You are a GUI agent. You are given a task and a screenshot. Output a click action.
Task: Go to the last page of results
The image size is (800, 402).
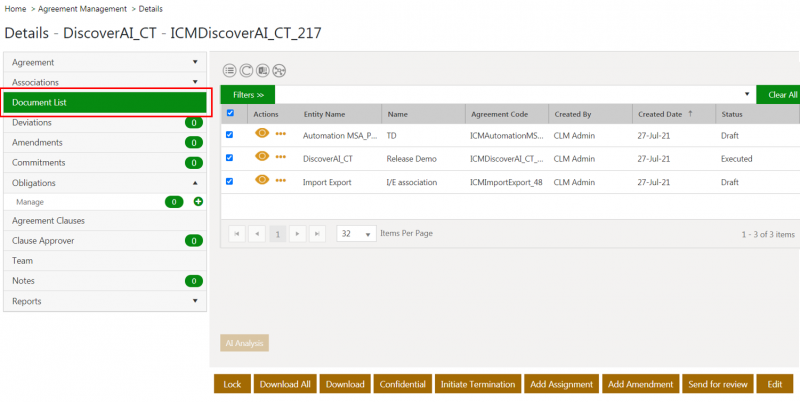point(317,234)
